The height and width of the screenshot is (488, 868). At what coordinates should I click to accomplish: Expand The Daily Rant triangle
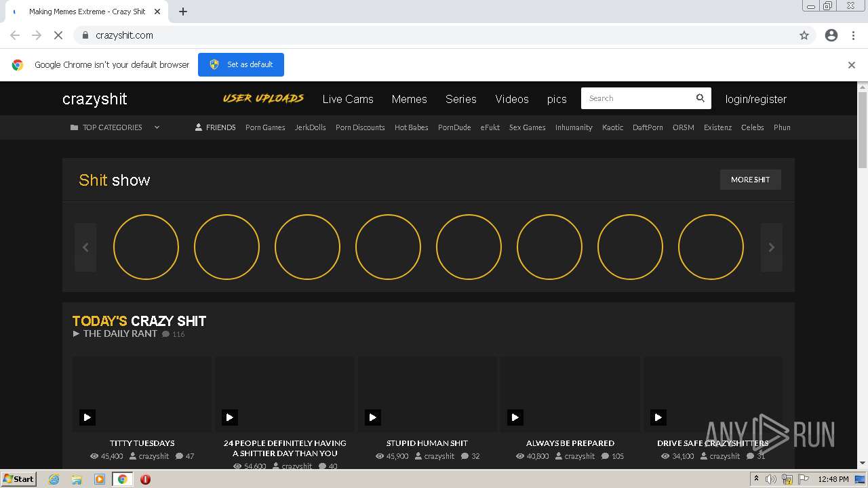77,333
